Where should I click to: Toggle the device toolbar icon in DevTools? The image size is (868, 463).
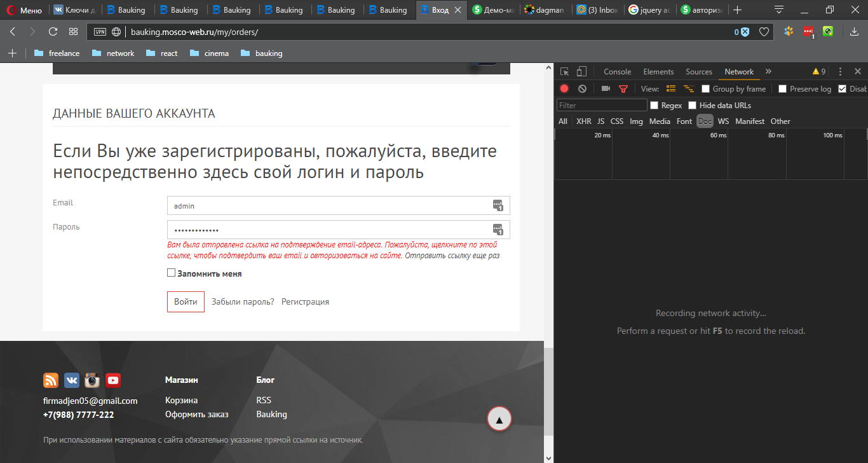coord(581,72)
